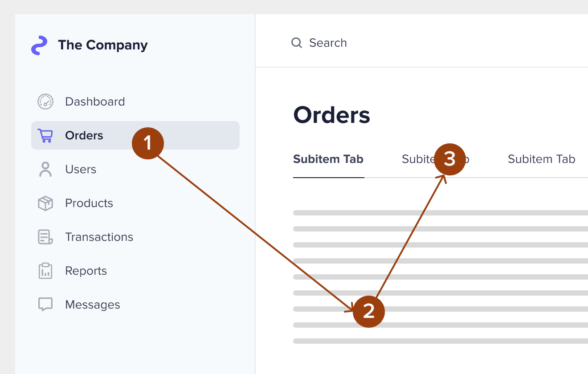Click the Orders shopping cart icon
588x374 pixels.
pyautogui.click(x=45, y=135)
